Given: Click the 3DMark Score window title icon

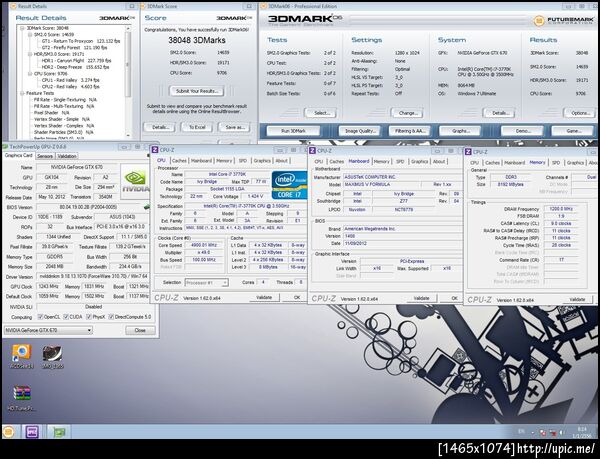Looking at the screenshot, I should [x=143, y=7].
